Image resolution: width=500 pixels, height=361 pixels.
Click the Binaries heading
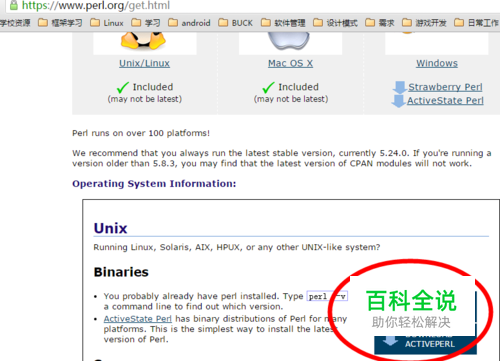tap(121, 272)
